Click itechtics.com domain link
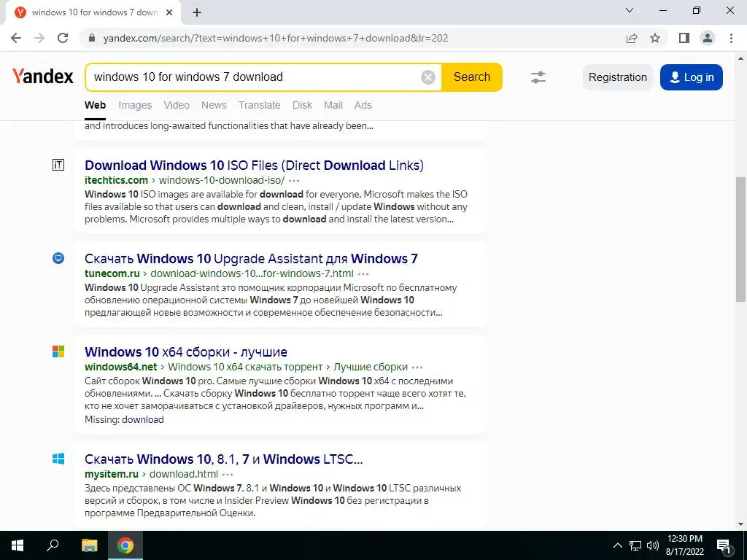This screenshot has width=747, height=560. click(x=116, y=180)
